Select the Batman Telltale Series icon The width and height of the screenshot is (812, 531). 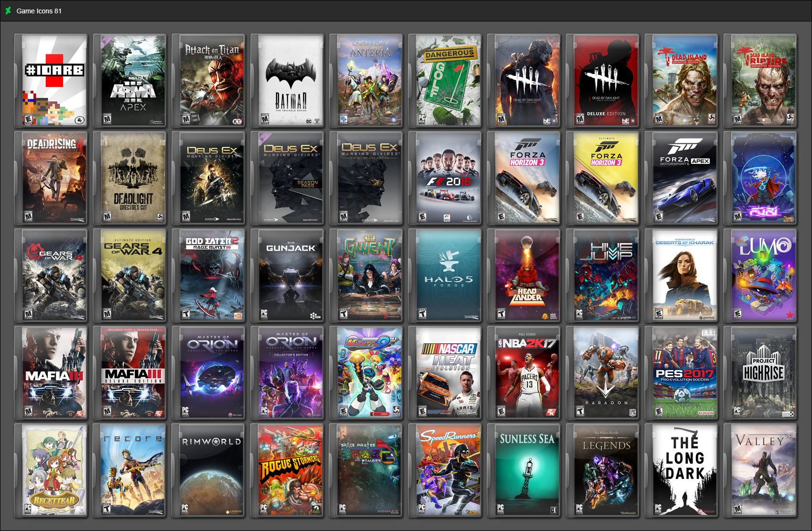coord(288,81)
